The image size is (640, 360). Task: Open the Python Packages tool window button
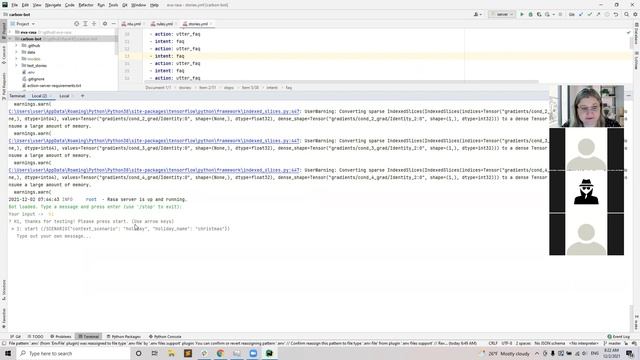tap(124, 337)
